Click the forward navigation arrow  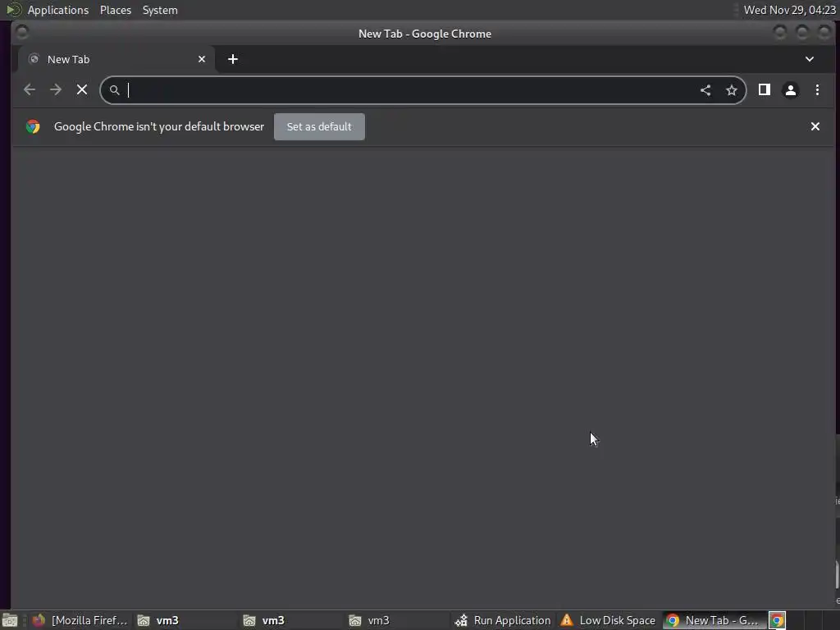[56, 90]
